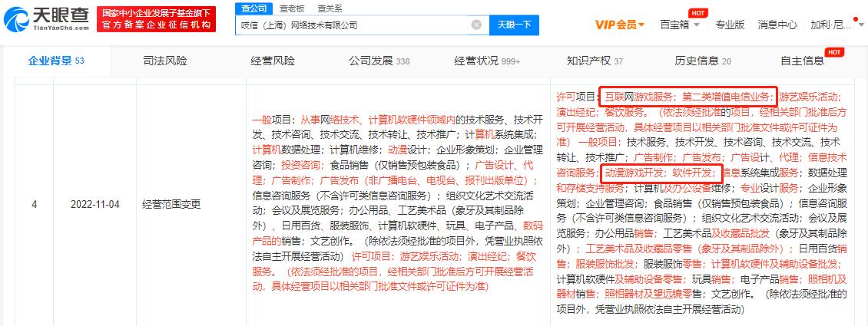The width and height of the screenshot is (868, 326).
Task: Click the HOT badge on 自主信息
Action: tap(833, 52)
